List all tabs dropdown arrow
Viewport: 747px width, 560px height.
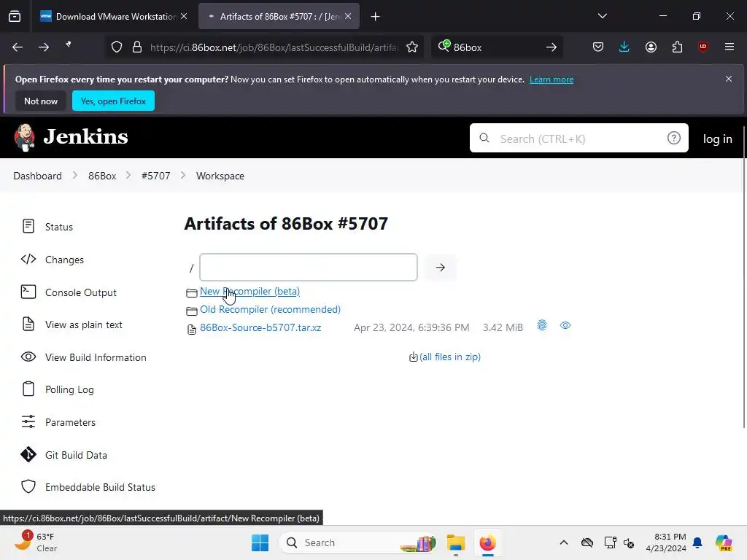coord(602,16)
